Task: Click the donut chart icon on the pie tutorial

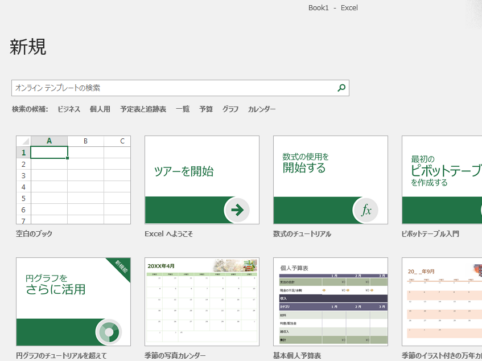Action: [x=108, y=332]
